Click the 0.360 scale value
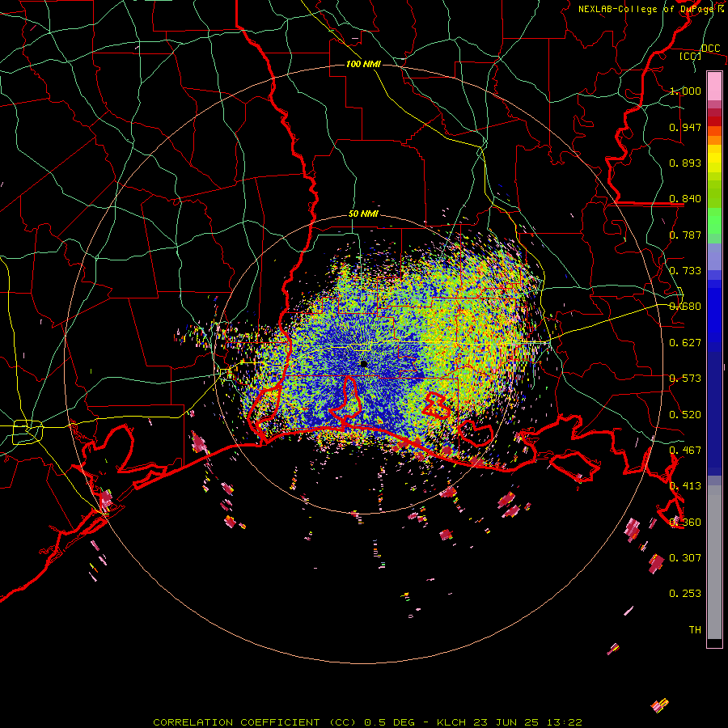This screenshot has height=728, width=728. 685,523
